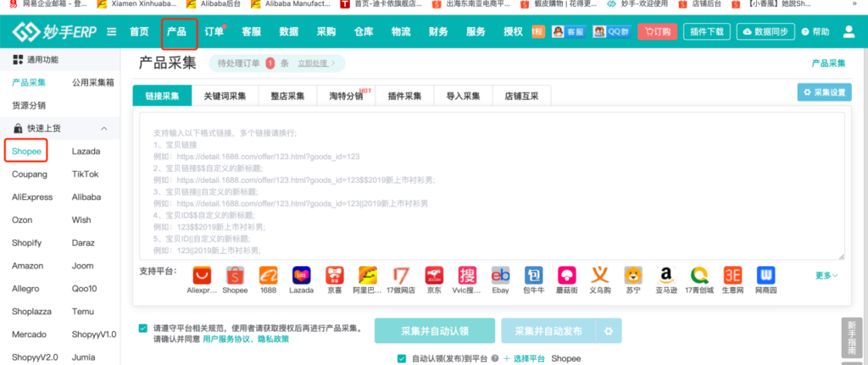Open the 用户服务协议、隐私政策 link
868x365 pixels.
tap(246, 339)
